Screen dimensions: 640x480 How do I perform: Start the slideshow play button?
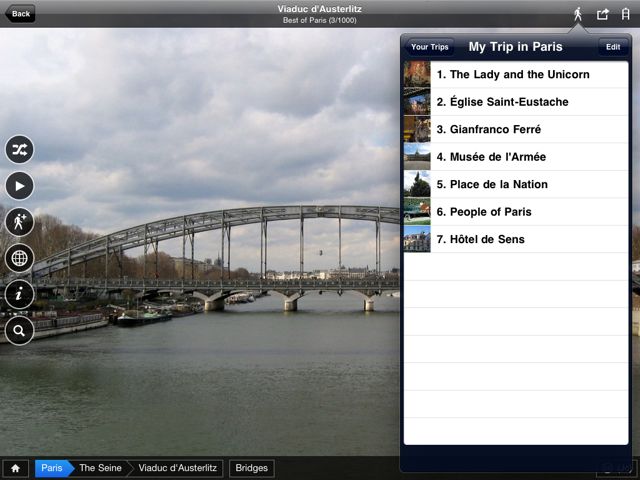click(20, 186)
